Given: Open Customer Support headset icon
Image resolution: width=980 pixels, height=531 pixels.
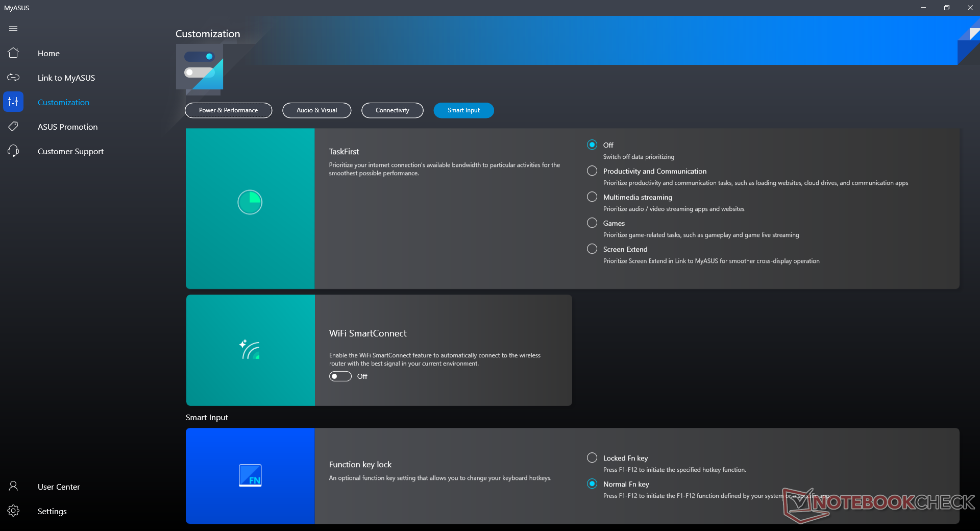Looking at the screenshot, I should [x=13, y=151].
